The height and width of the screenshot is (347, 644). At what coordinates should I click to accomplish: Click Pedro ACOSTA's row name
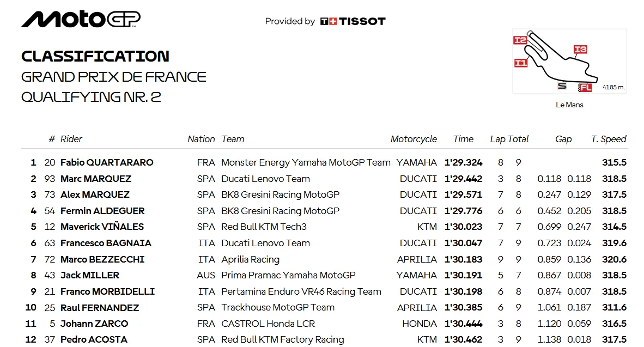[94, 339]
